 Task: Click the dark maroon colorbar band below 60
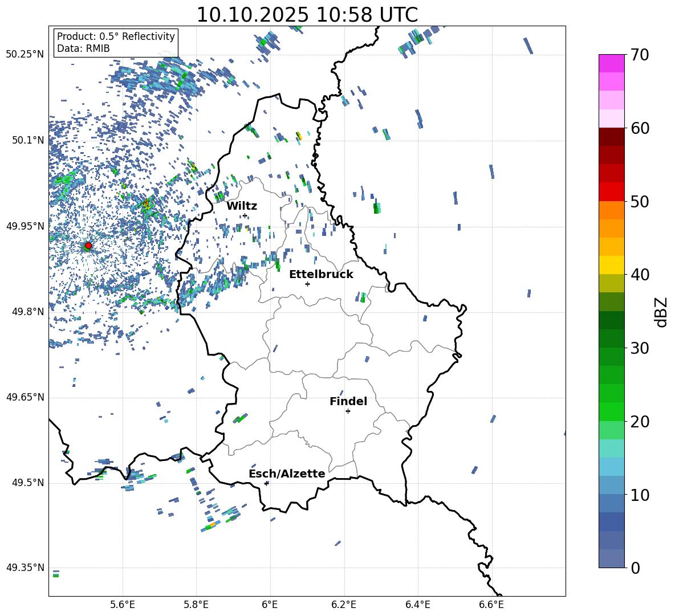tap(612, 137)
